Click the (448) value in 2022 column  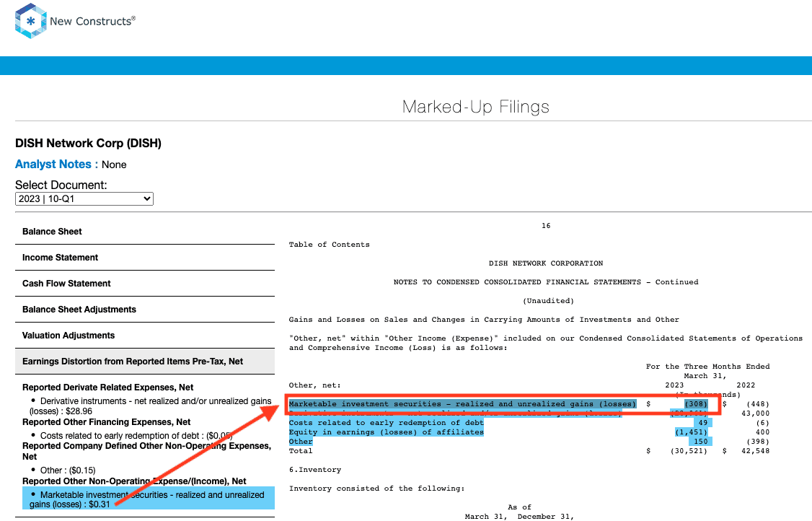pyautogui.click(x=758, y=404)
